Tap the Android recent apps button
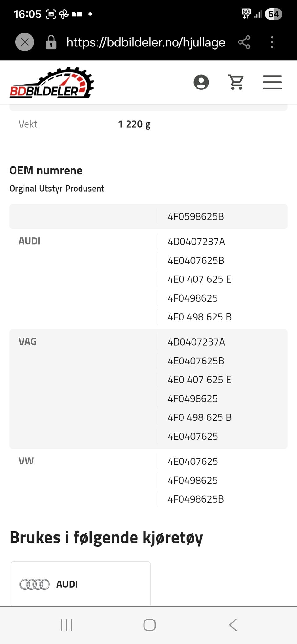This screenshot has height=644, width=297. click(x=67, y=625)
